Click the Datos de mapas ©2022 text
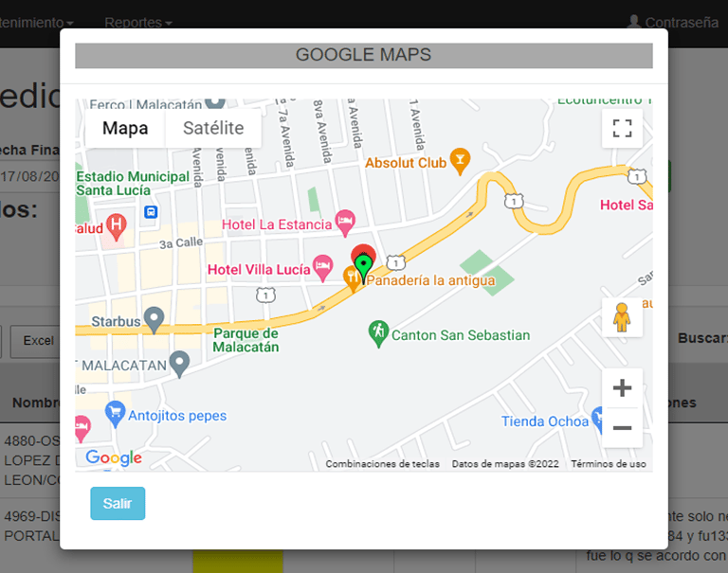Screen dimensions: 728x573 tap(505, 464)
